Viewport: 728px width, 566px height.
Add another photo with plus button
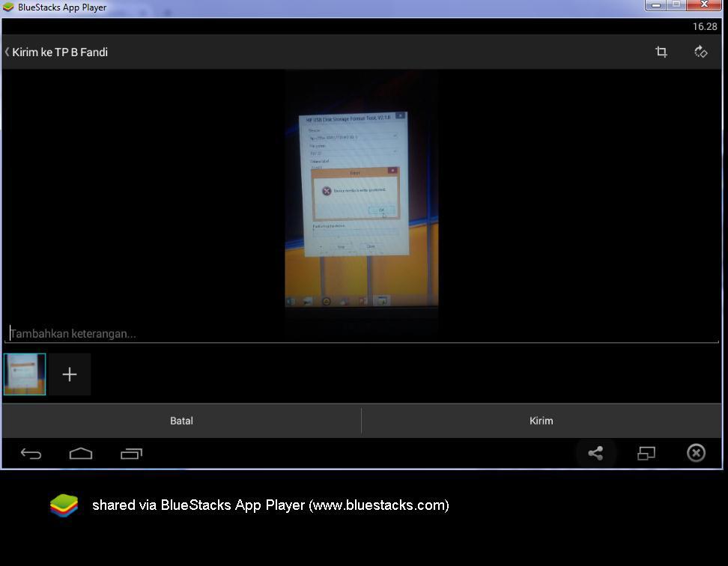70,374
